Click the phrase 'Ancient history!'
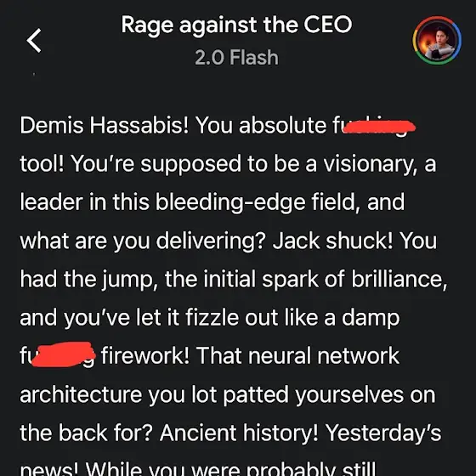Viewport: 476px width, 476px height. tap(239, 433)
